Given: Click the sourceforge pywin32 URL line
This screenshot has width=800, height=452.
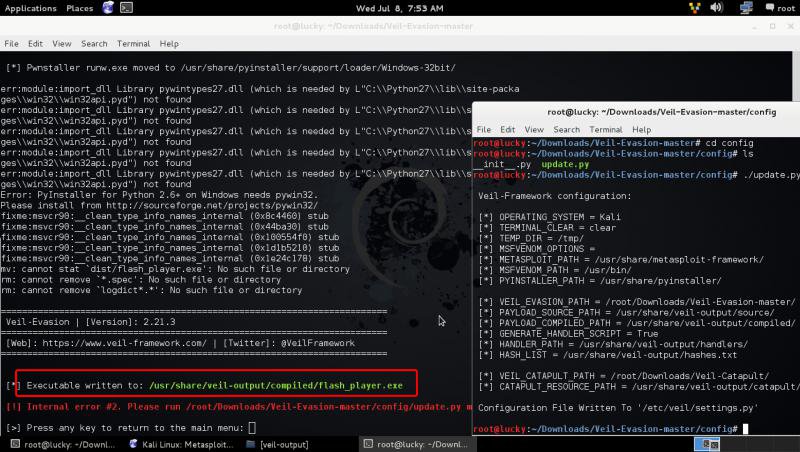Looking at the screenshot, I should [x=159, y=205].
